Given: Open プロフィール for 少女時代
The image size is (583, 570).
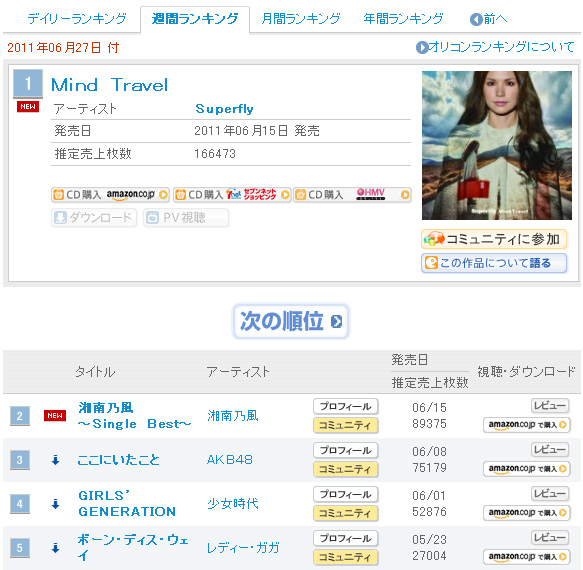Looking at the screenshot, I should click(x=346, y=494).
